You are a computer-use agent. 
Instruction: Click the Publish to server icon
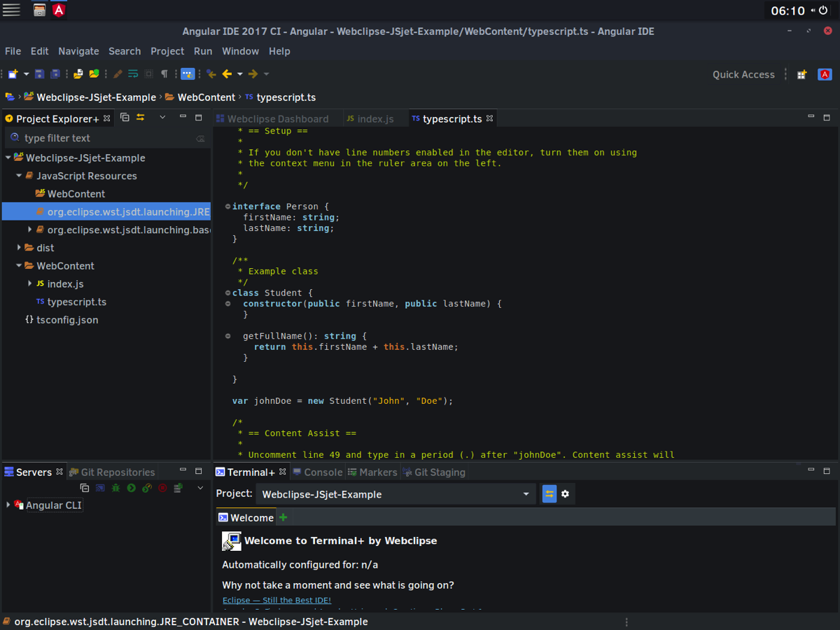tap(178, 488)
